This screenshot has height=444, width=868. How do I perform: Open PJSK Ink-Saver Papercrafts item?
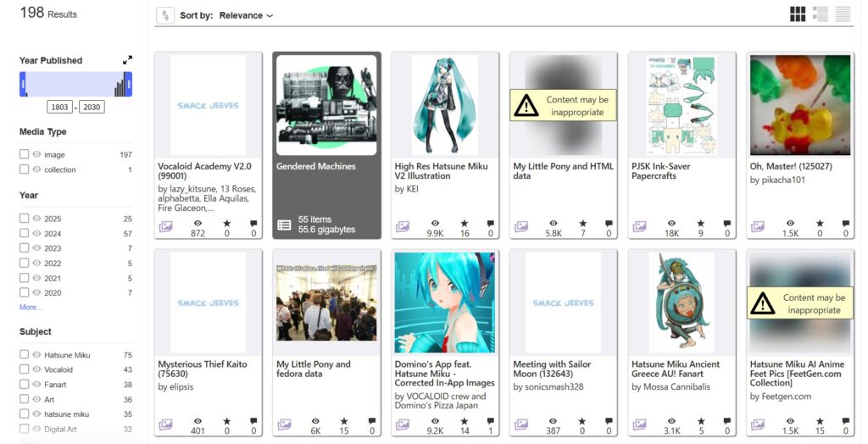[661, 171]
